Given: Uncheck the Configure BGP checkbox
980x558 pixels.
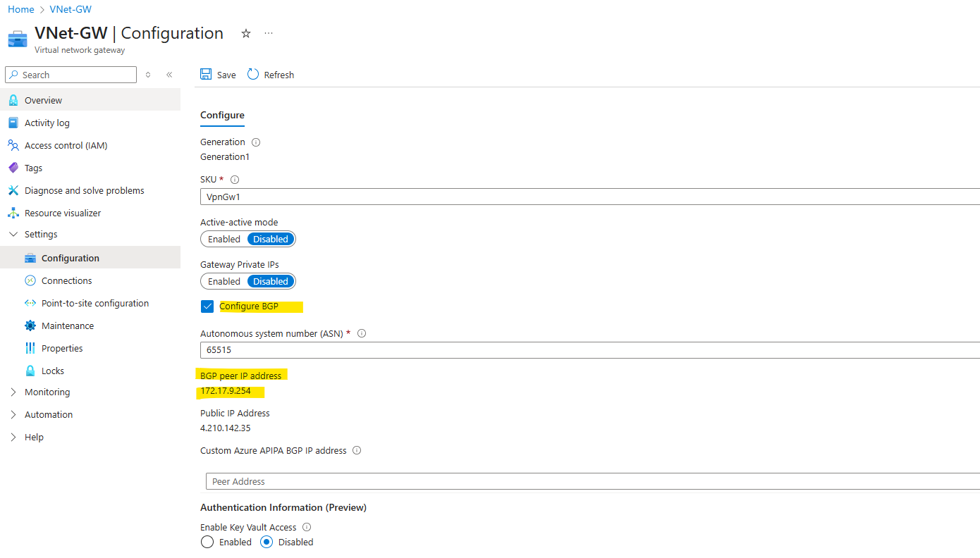Looking at the screenshot, I should [x=207, y=306].
